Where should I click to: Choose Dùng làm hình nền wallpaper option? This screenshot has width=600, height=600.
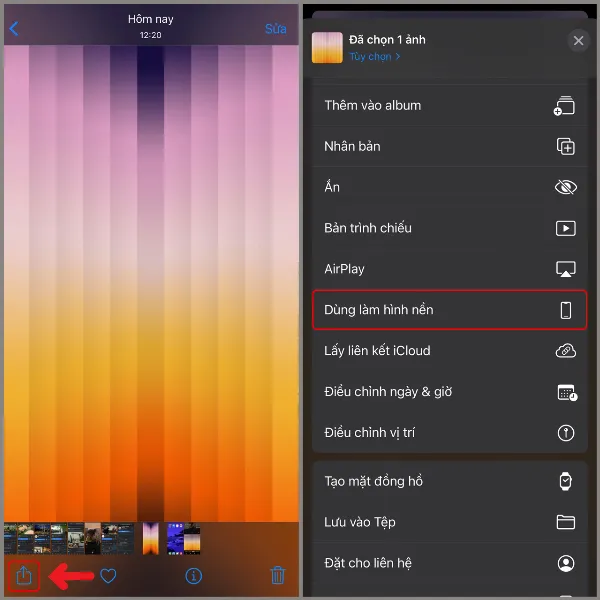click(x=448, y=310)
